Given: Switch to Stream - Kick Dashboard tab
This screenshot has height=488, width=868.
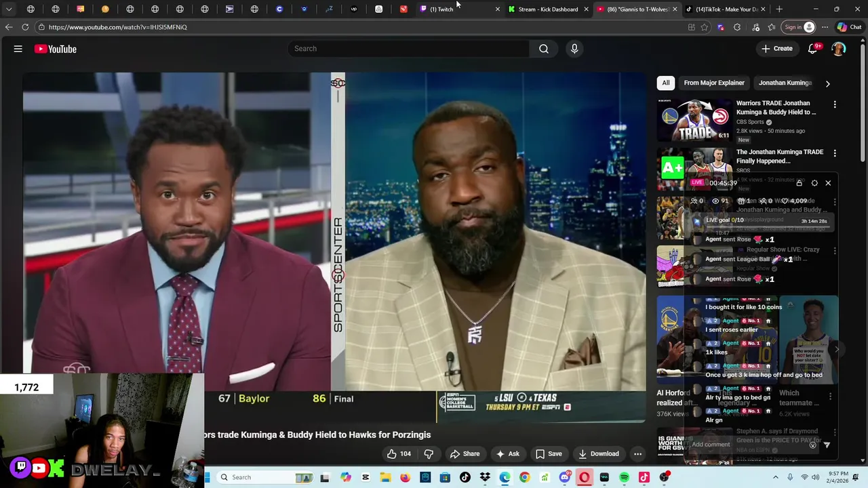Looking at the screenshot, I should point(548,9).
